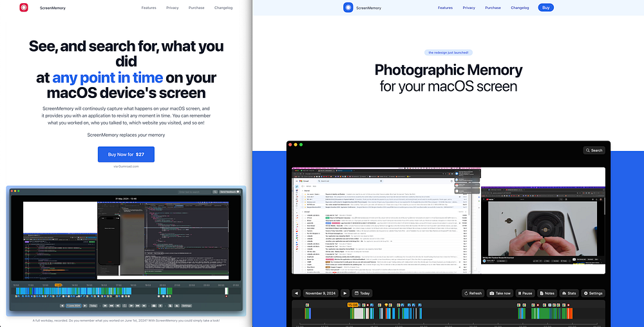Open Features in the right page navigation
644x327 pixels.
tap(445, 8)
